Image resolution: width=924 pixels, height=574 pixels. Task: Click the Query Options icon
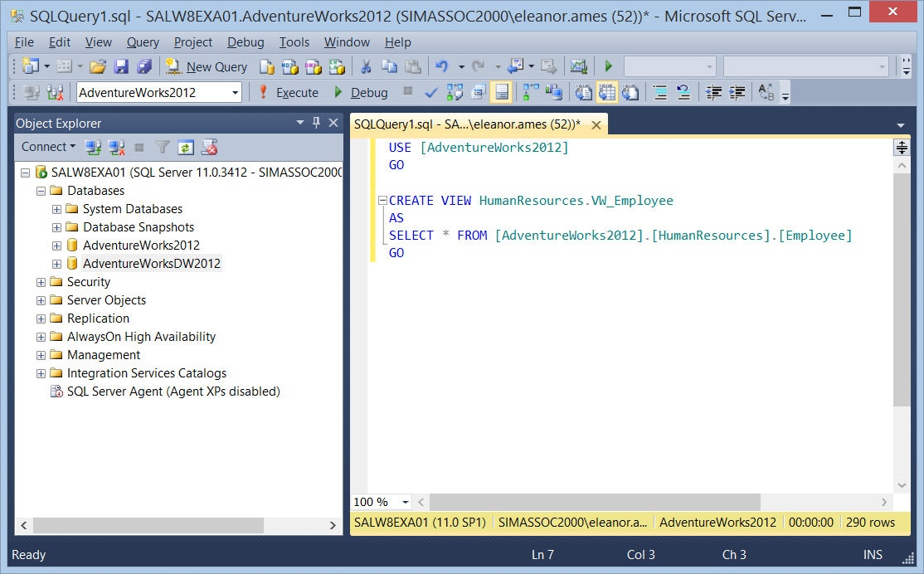tap(478, 93)
